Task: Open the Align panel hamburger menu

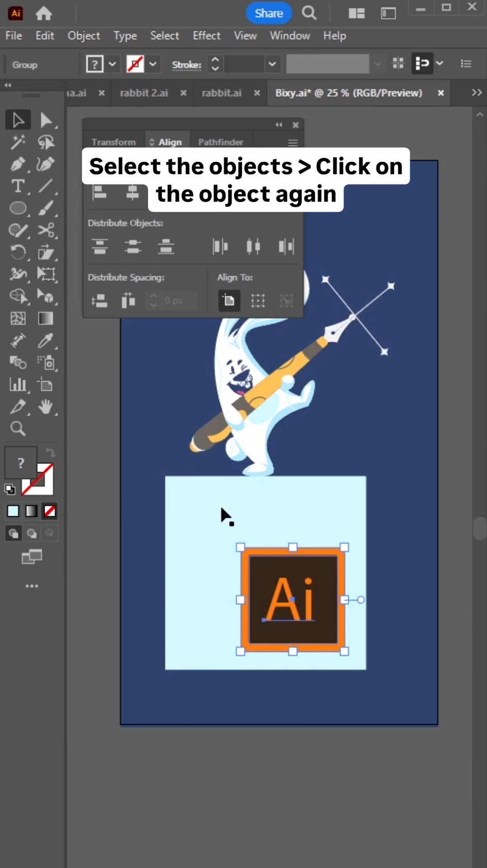Action: pos(293,143)
